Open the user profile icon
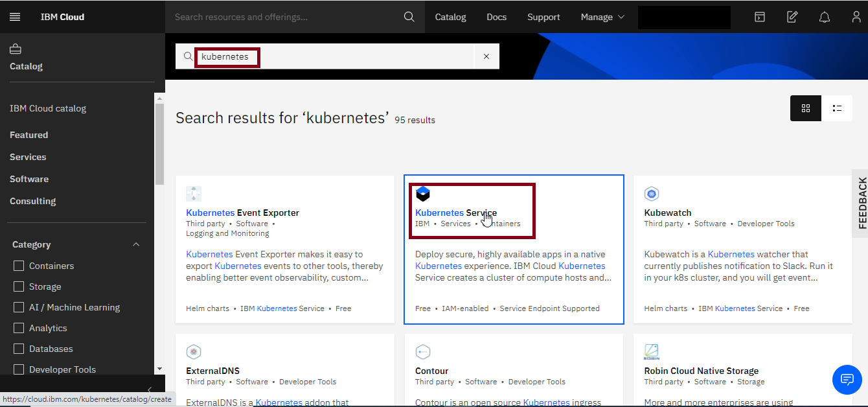This screenshot has width=868, height=407. 856,17
